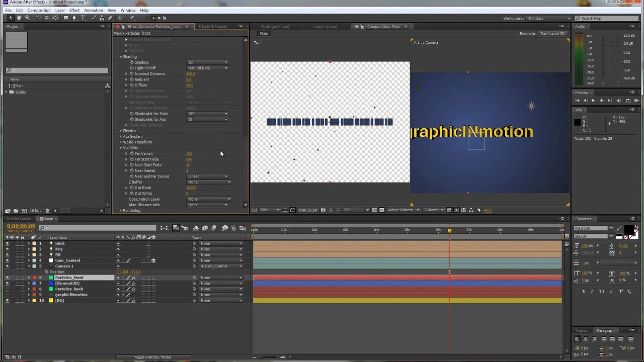Screen dimensions: 644x362
Task: Hide the Cam_Control layer
Action: pyautogui.click(x=7, y=260)
